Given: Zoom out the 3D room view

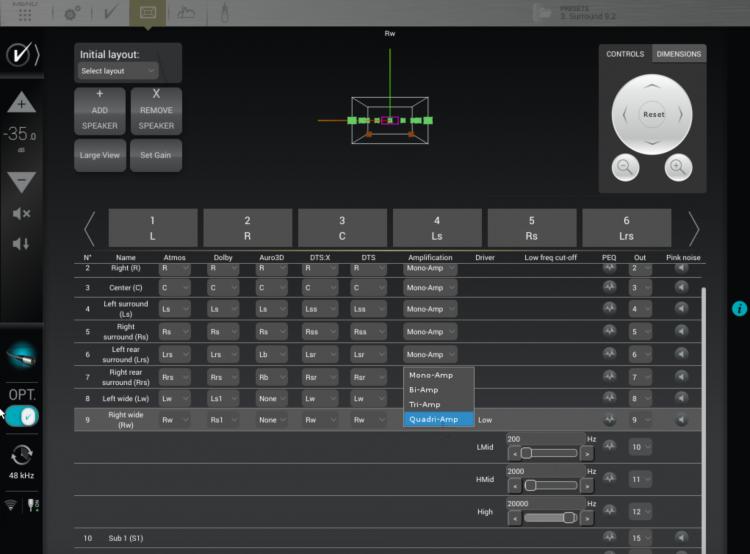Looking at the screenshot, I should point(625,167).
